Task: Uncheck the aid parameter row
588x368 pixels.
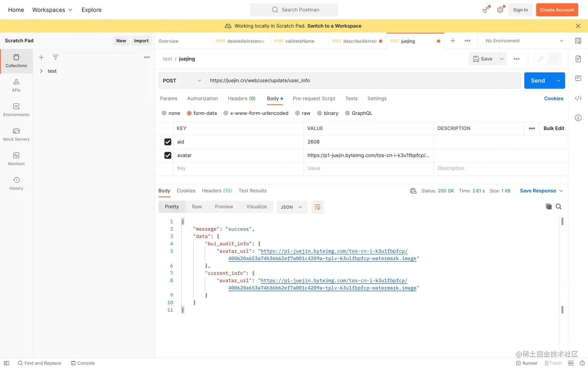Action: coord(168,142)
